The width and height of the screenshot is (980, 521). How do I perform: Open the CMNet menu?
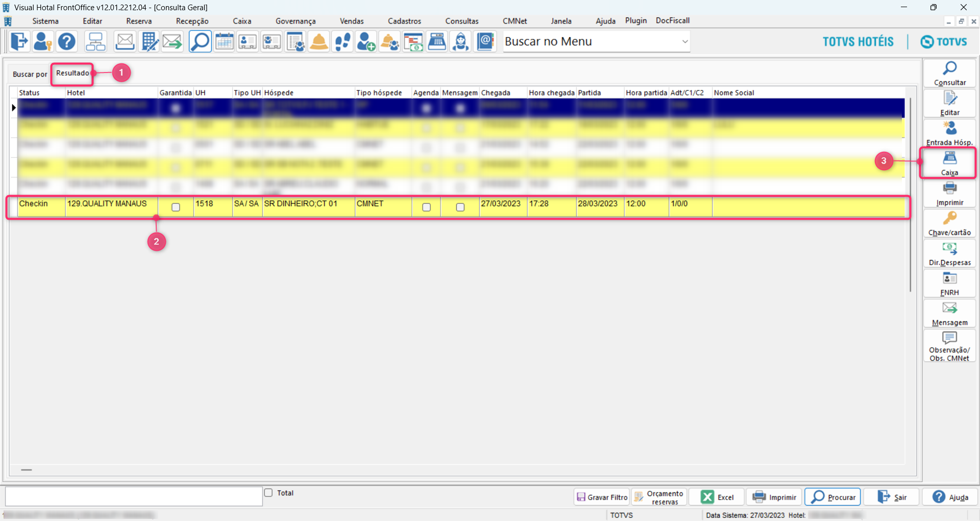pyautogui.click(x=514, y=21)
